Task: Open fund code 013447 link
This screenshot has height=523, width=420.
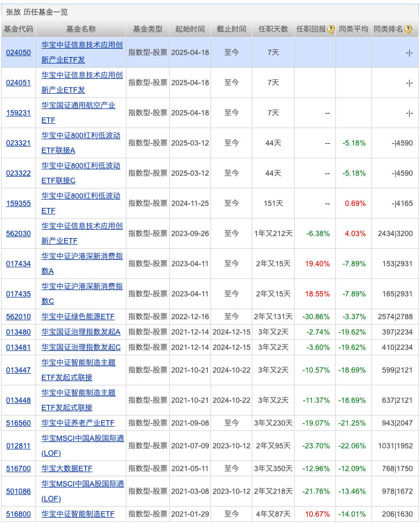Action: click(x=19, y=370)
